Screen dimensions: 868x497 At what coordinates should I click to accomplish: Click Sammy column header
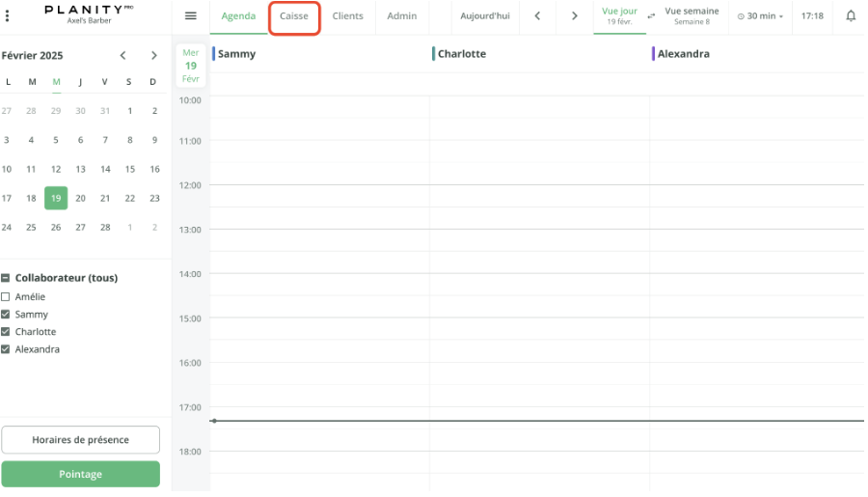pos(236,54)
